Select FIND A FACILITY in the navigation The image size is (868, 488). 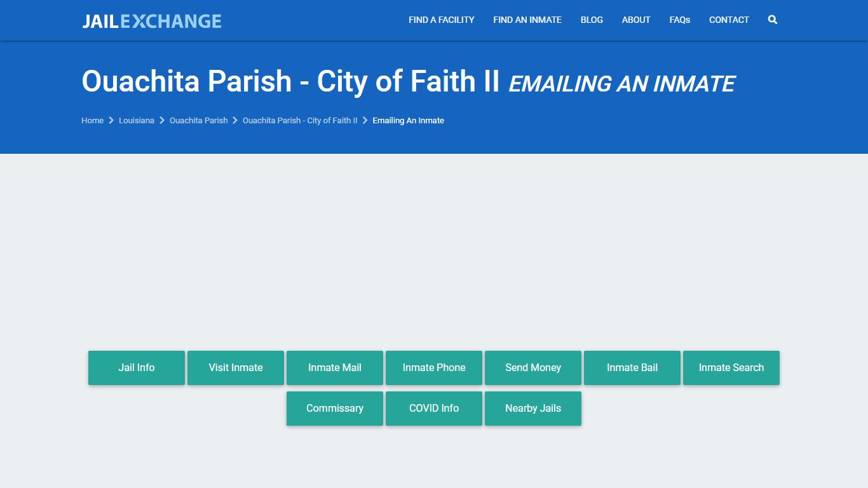[x=441, y=20]
